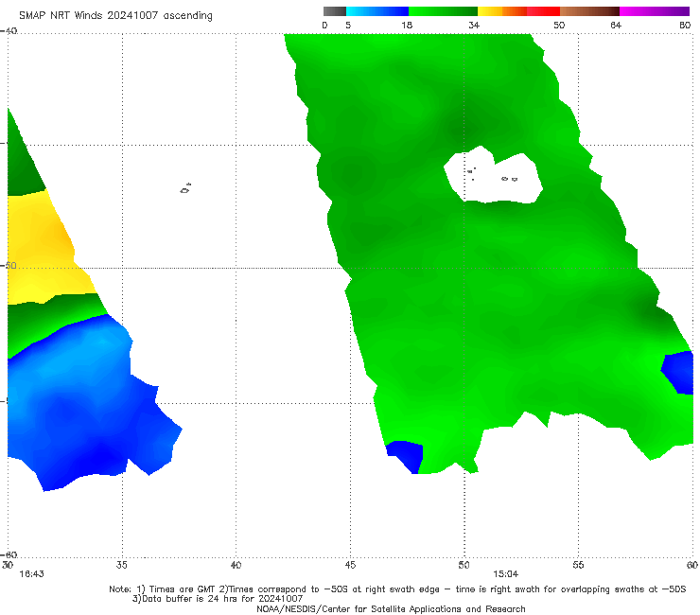Click the red segment of color bar

point(543,11)
